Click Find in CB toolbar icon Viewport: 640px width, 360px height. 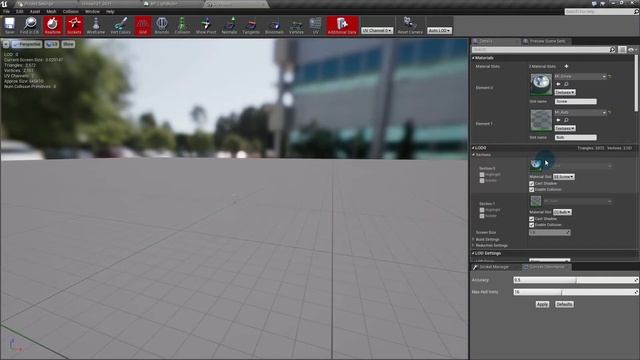pyautogui.click(x=29, y=26)
